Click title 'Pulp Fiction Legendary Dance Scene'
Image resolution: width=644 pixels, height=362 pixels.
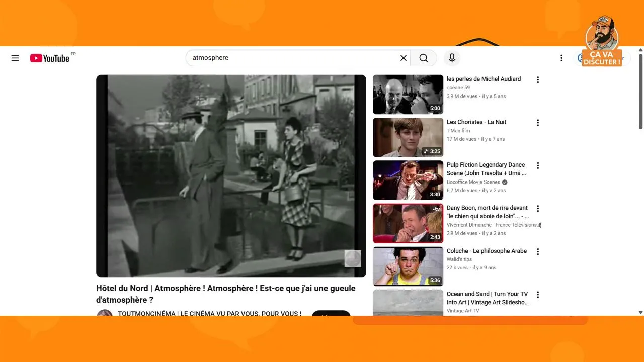coord(487,169)
